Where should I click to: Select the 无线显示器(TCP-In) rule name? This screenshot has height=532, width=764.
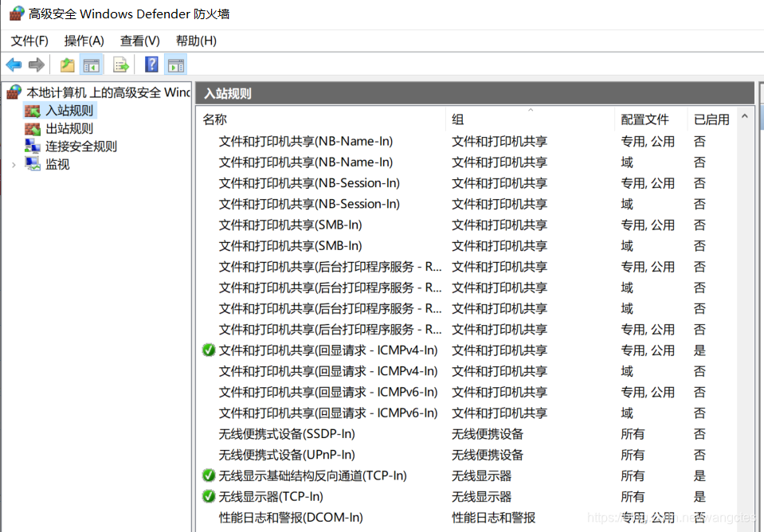click(271, 496)
